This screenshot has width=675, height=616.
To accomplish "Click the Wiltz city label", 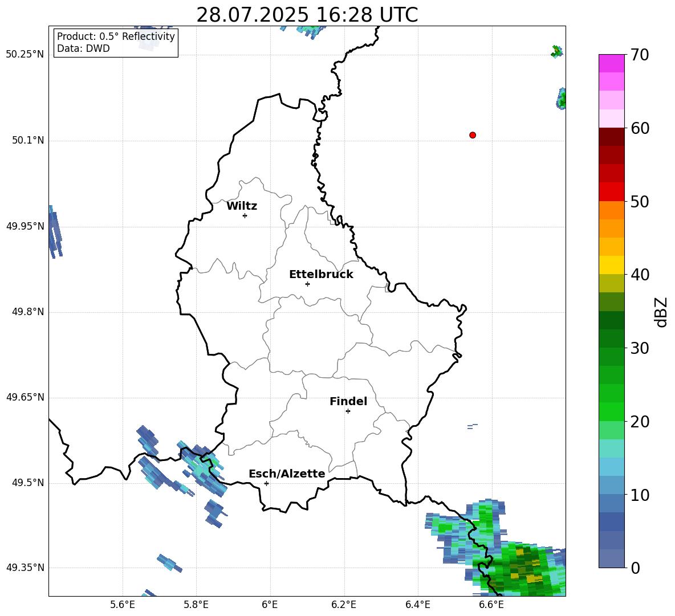I will coord(242,206).
